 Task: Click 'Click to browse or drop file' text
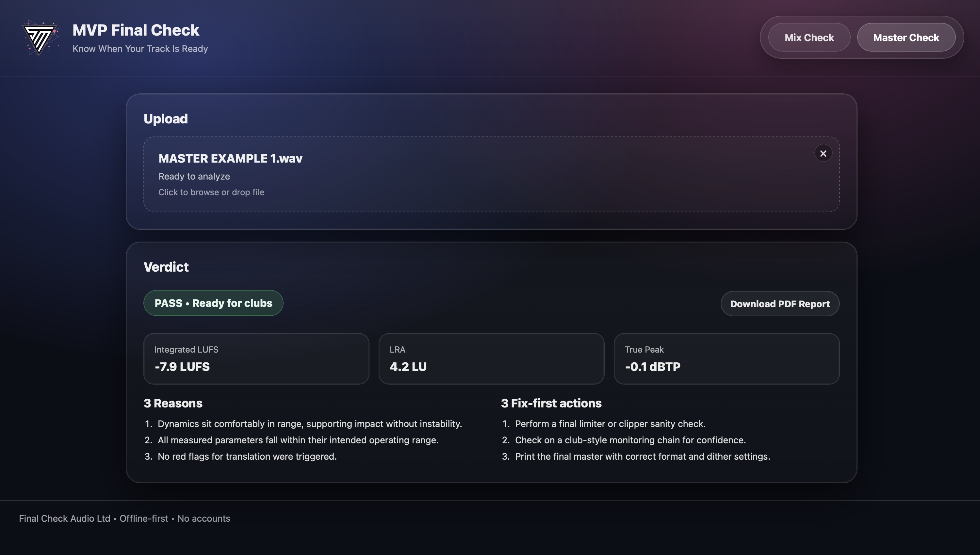211,193
